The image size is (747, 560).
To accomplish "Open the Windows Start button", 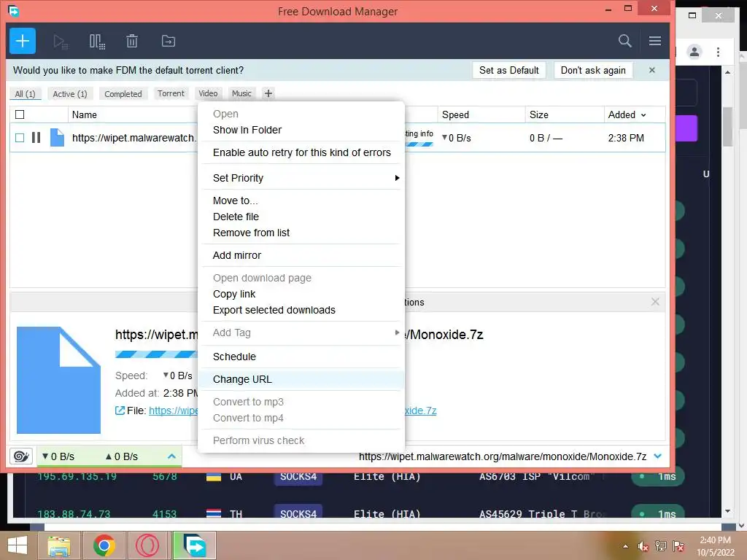I will click(18, 545).
